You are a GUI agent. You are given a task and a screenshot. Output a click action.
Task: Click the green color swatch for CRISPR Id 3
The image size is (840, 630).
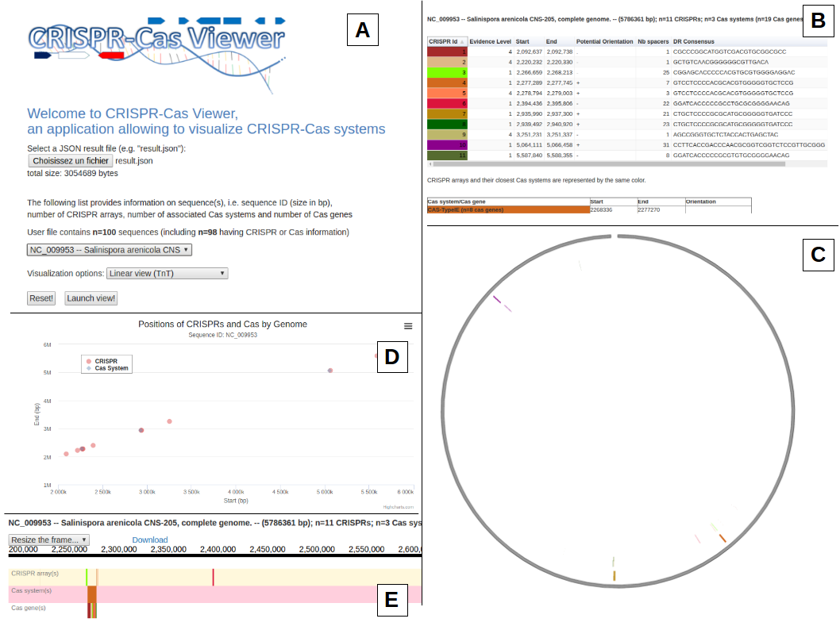[x=449, y=71]
